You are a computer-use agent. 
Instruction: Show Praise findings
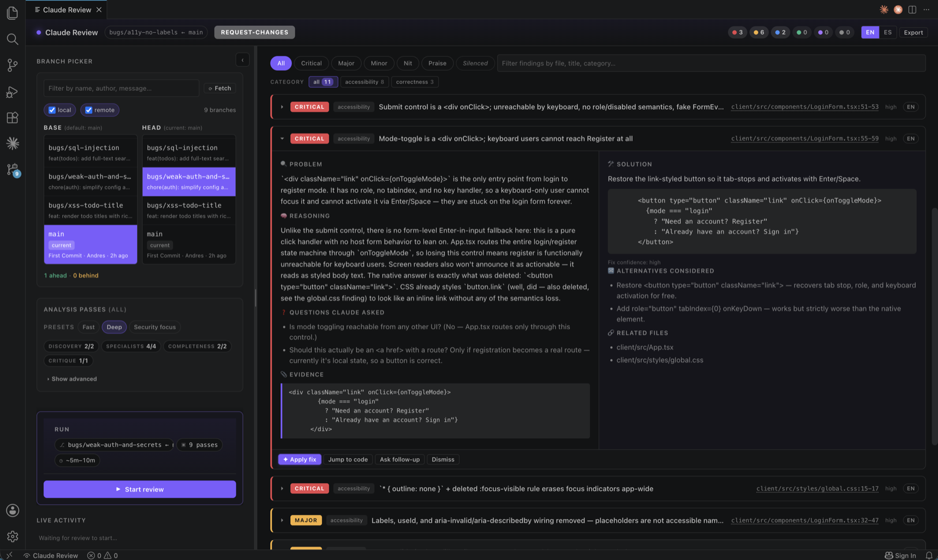[437, 63]
